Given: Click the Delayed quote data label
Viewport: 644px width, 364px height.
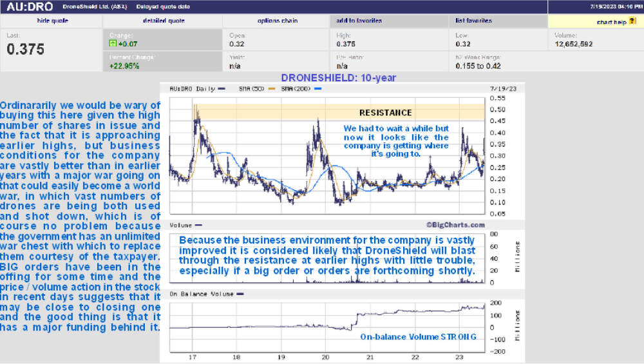Looking at the screenshot, I should [x=163, y=7].
